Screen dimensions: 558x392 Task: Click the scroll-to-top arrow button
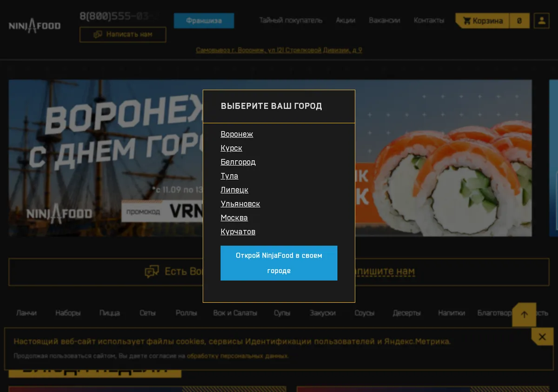click(x=525, y=314)
